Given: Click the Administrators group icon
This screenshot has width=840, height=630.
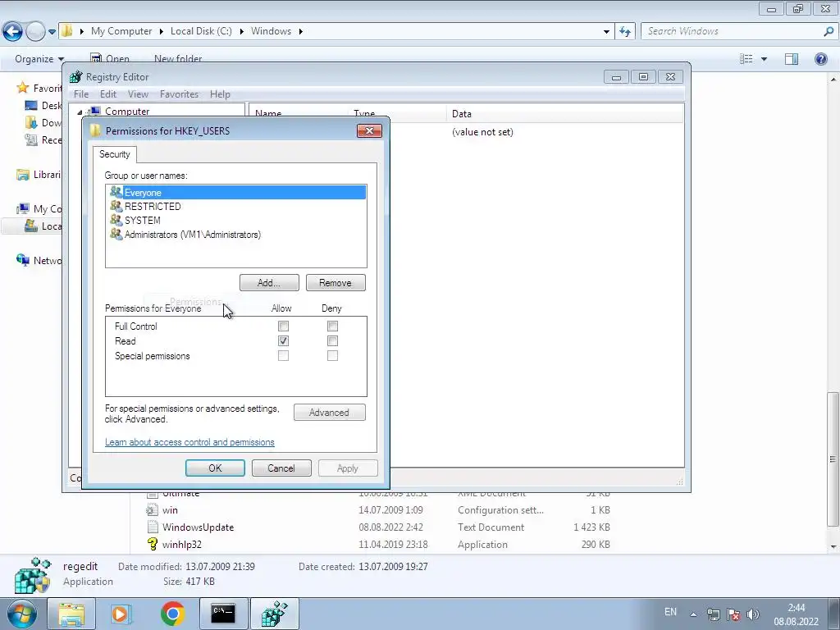Looking at the screenshot, I should click(x=116, y=234).
